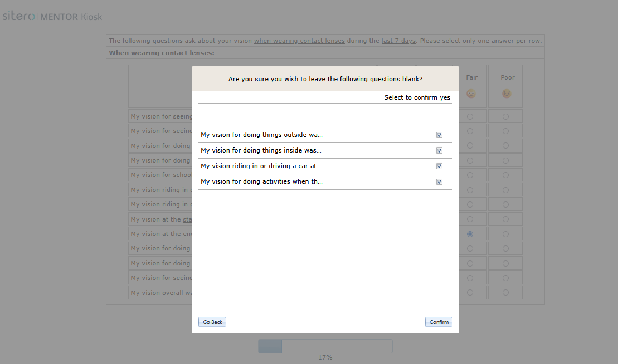Click 'My vision for doing things outside wa...' text
Viewport: 618px width, 364px height.
[x=261, y=135]
